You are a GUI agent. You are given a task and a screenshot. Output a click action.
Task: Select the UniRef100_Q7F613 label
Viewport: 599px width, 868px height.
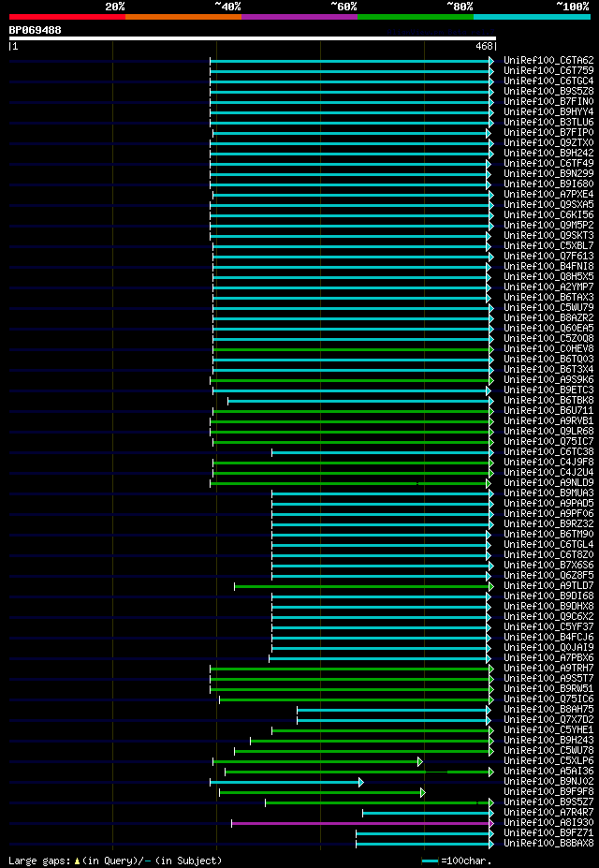(x=548, y=257)
